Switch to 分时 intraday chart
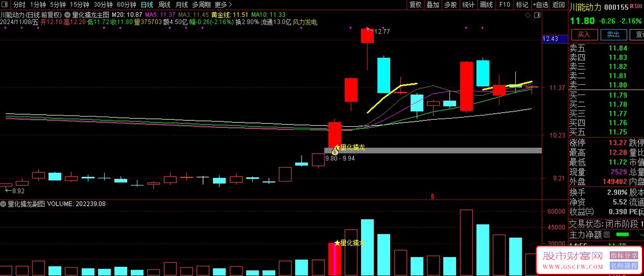Screen dimensions: 644x276 (x=19, y=5)
